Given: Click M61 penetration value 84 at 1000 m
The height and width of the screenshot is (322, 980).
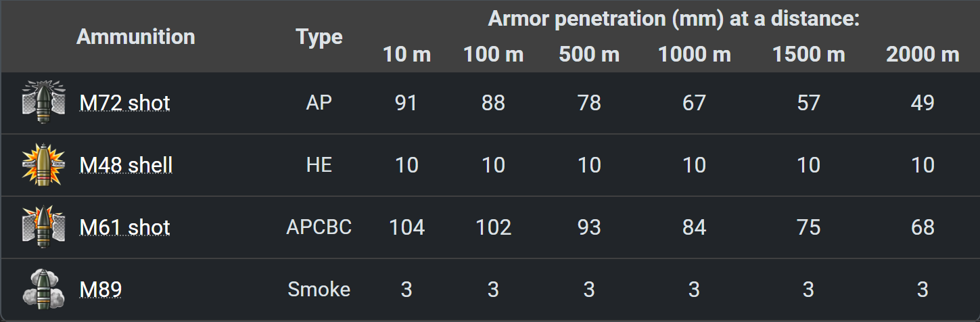Looking at the screenshot, I should pyautogui.click(x=694, y=227).
